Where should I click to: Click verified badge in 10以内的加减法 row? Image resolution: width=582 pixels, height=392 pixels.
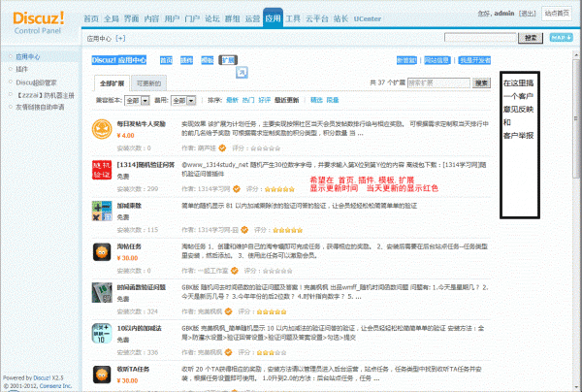click(228, 352)
